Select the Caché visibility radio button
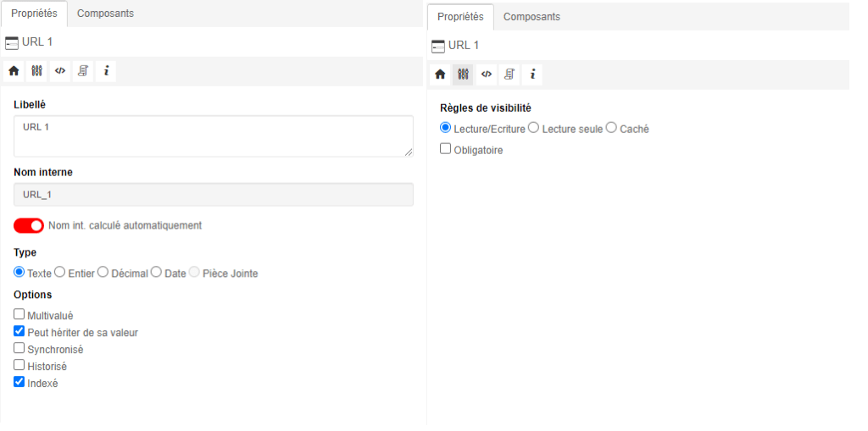868x431 pixels. [x=611, y=128]
